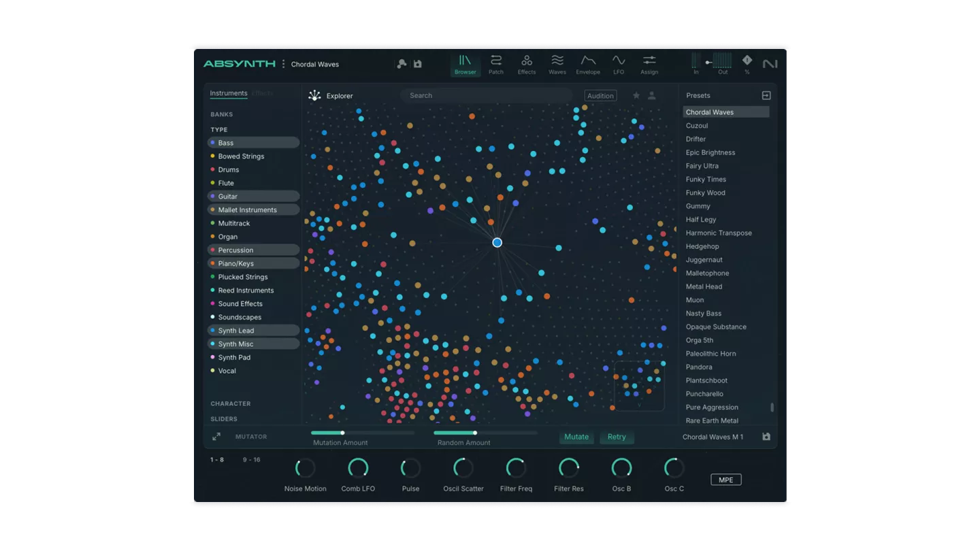980x551 pixels.
Task: Open the Envelope page icon
Action: click(588, 64)
